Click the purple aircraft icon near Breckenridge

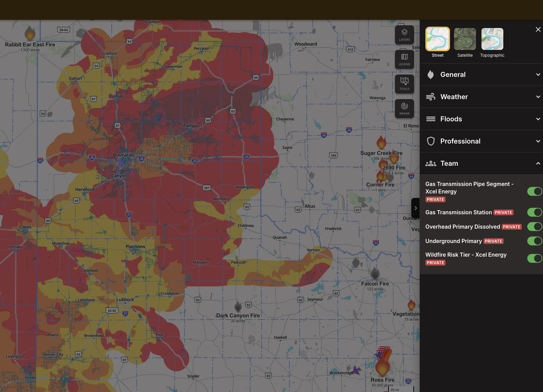coord(356,370)
